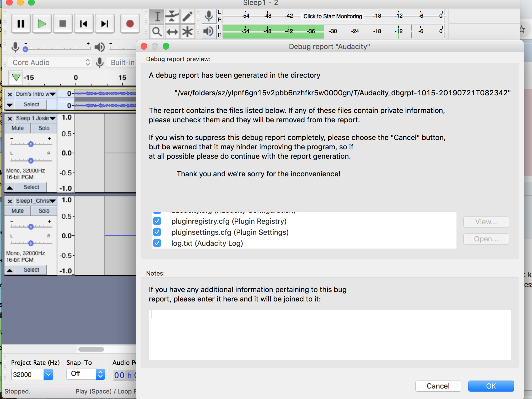Select the Multi-Tool asterisk icon

[187, 32]
